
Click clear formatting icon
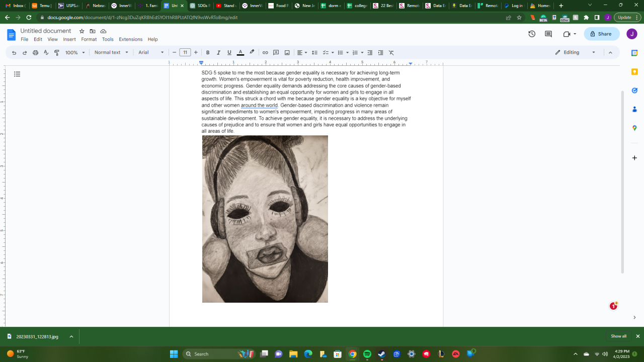391,52
